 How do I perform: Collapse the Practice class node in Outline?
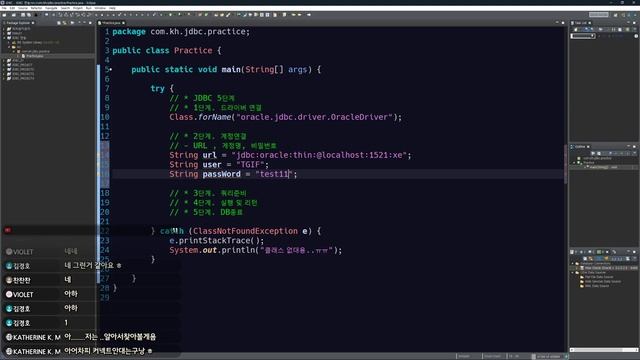(x=574, y=162)
